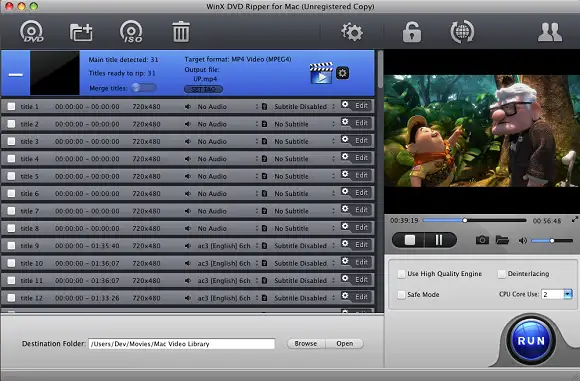Click the add folder icon in toolbar

point(81,32)
